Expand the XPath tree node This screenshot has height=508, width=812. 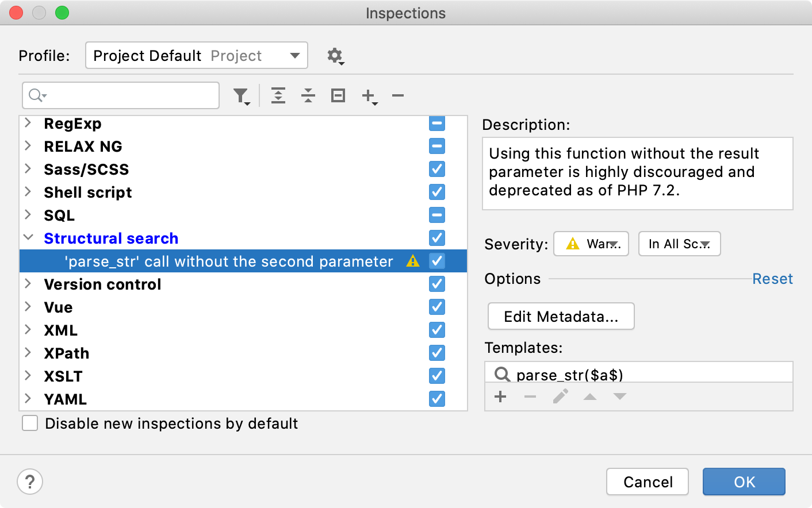28,352
